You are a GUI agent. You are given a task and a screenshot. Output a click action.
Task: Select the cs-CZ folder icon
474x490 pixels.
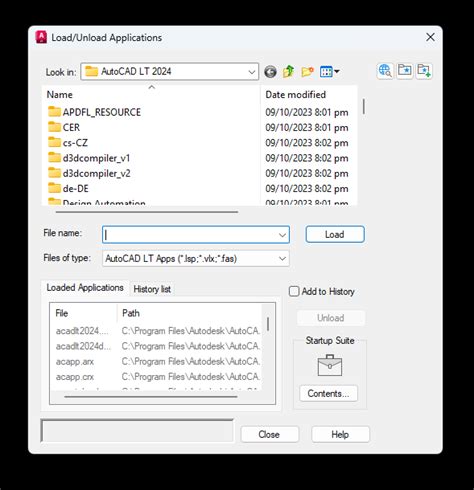click(x=54, y=142)
